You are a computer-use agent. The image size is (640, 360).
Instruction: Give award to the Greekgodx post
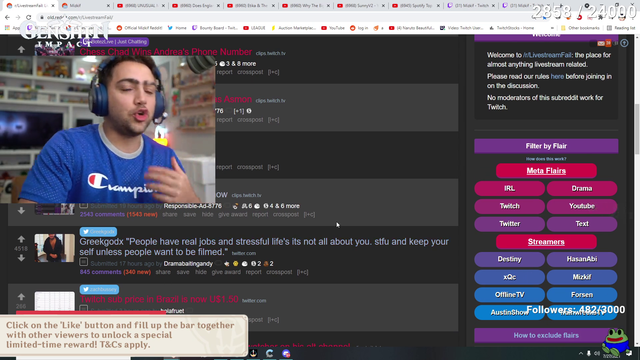(226, 272)
